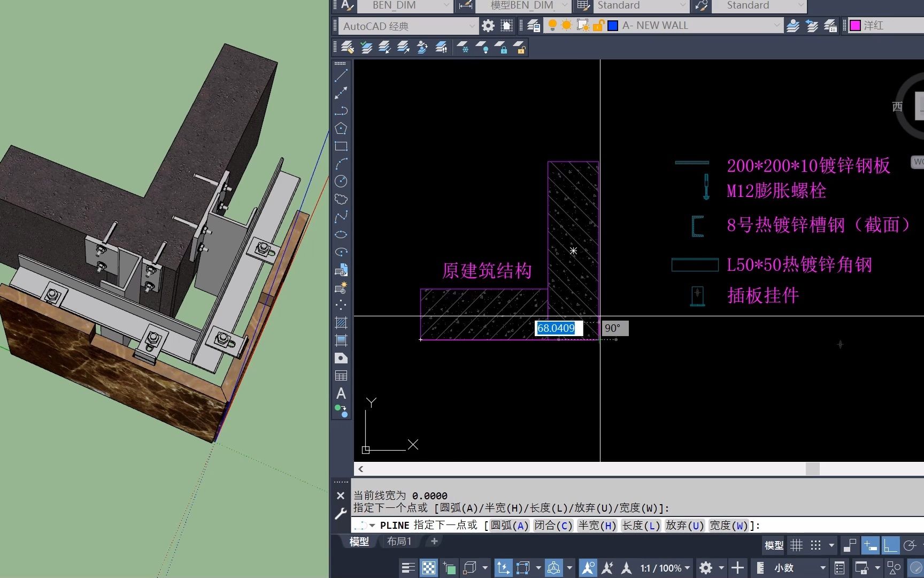
Task: Choose 闭合(C) option in command line
Action: click(553, 526)
